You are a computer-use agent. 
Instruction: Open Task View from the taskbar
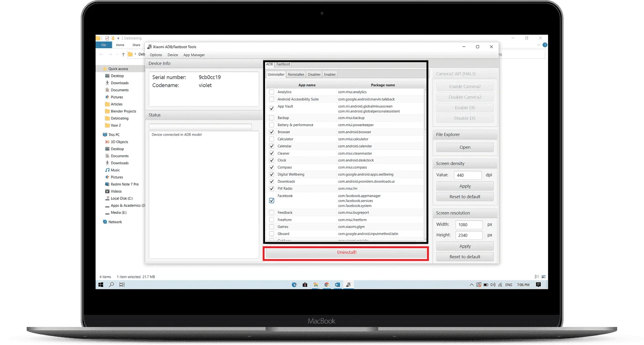(122, 285)
